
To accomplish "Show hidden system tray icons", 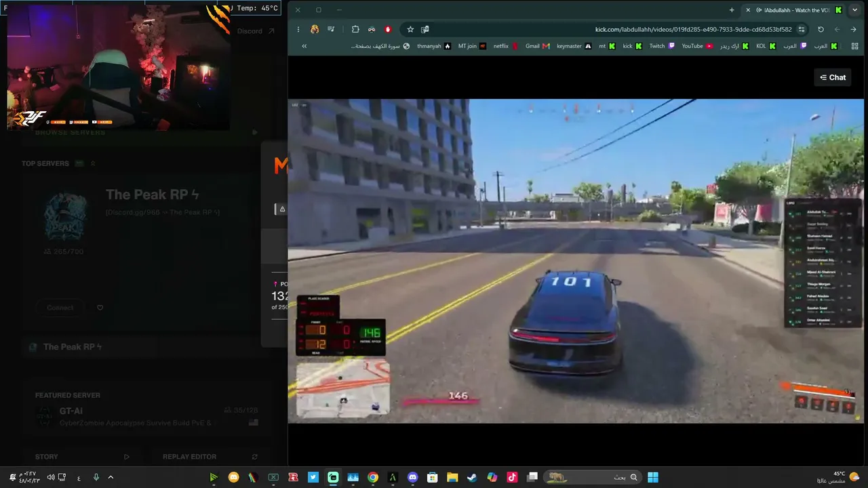I will (x=111, y=477).
